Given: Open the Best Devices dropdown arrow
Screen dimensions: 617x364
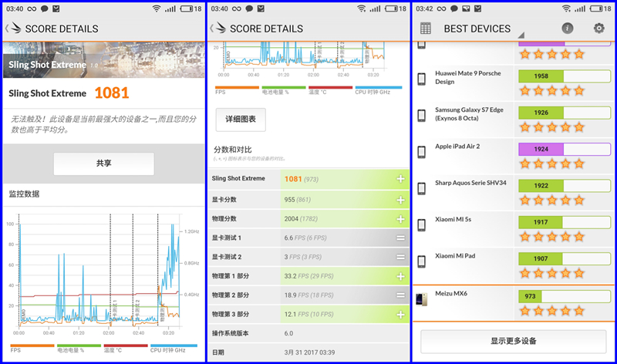Looking at the screenshot, I should click(x=521, y=35).
